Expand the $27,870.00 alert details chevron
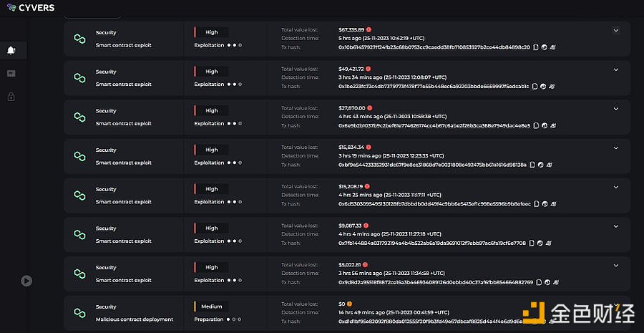Image resolution: width=644 pixels, height=333 pixels. tap(615, 109)
